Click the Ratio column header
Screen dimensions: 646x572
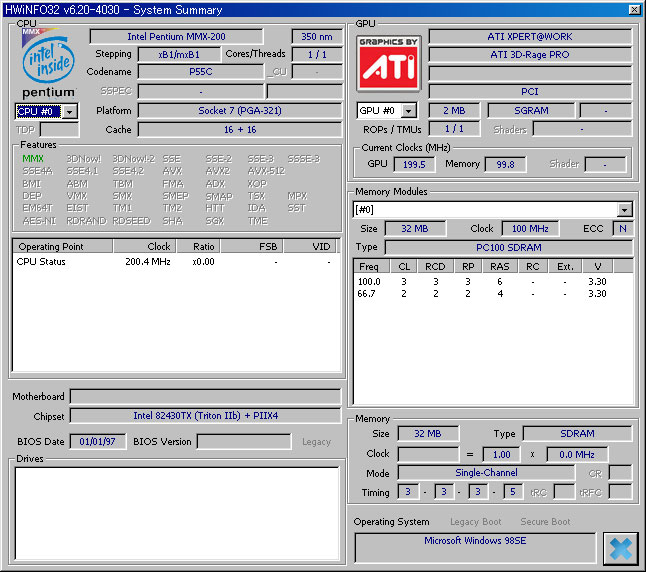tap(198, 246)
